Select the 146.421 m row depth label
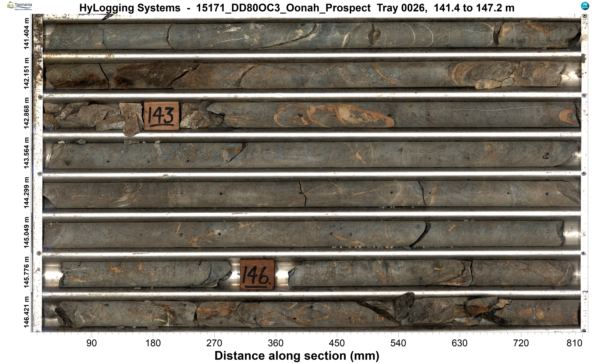Image resolution: width=594 pixels, height=364 pixels. tap(27, 312)
